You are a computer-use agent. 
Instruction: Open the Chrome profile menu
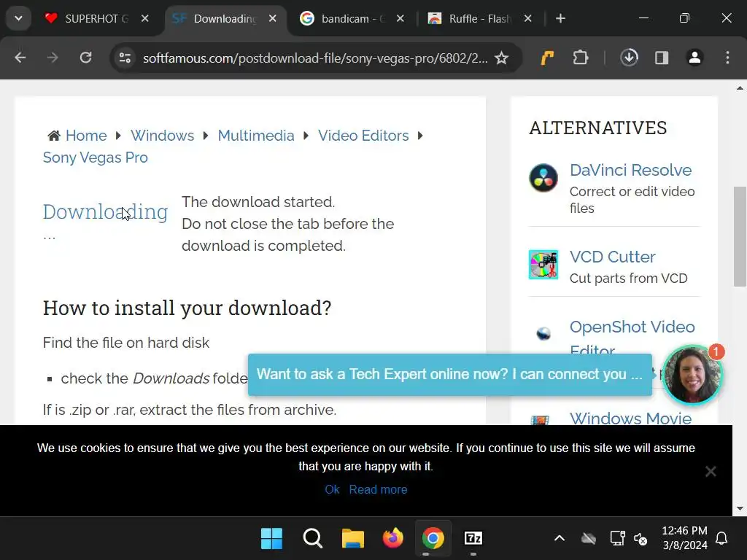(x=694, y=58)
